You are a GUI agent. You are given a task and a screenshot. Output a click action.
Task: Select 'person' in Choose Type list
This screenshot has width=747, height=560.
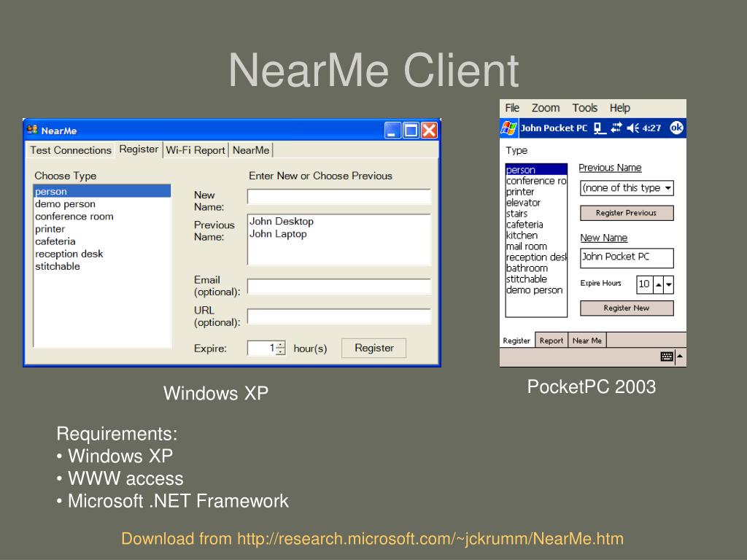pos(102,192)
